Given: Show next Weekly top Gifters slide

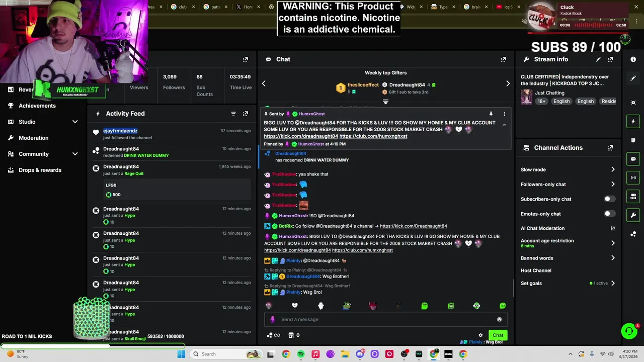Looking at the screenshot, I should point(508,83).
